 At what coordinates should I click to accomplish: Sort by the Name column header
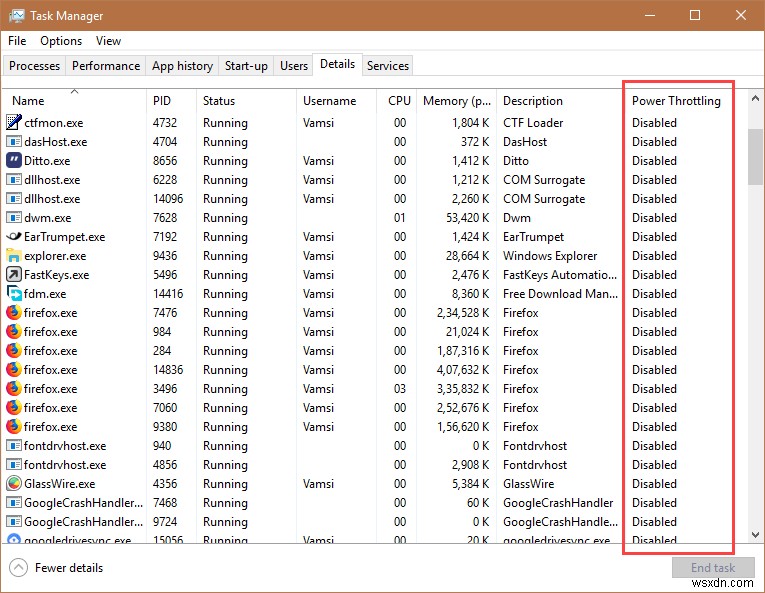[74, 101]
